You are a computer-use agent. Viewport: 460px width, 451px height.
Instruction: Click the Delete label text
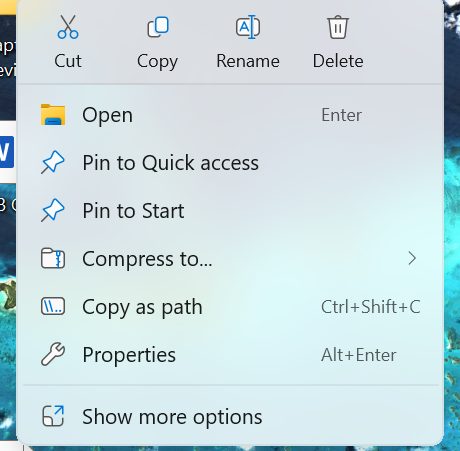coord(338,61)
